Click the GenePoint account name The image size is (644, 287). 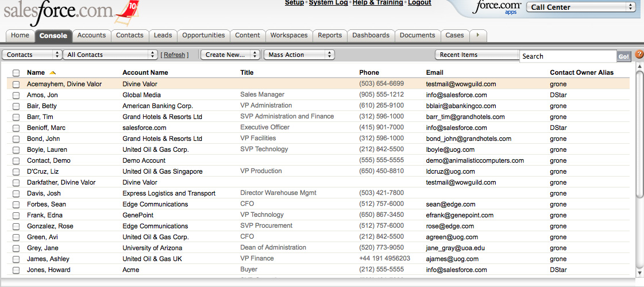(x=139, y=215)
